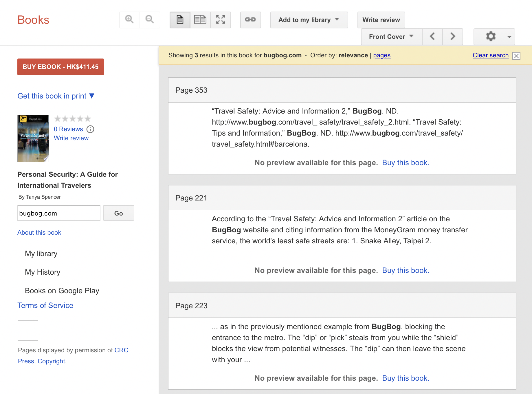Rate the book using stars
532x394 pixels.
pos(73,119)
